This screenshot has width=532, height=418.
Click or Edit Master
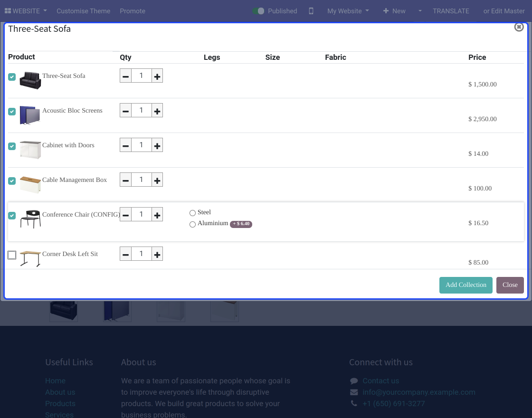pos(504,11)
